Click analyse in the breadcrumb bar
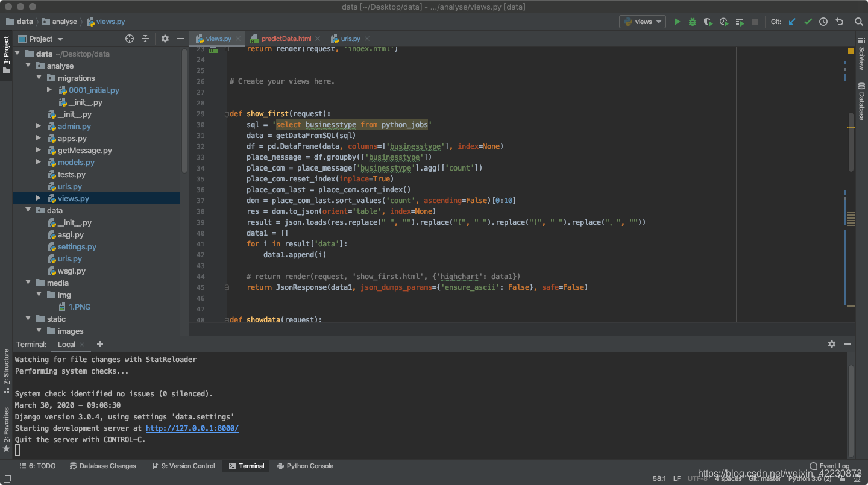 [59, 22]
